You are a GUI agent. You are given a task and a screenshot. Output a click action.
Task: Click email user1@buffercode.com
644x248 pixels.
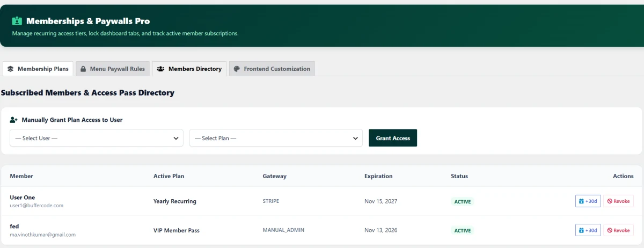(x=36, y=206)
